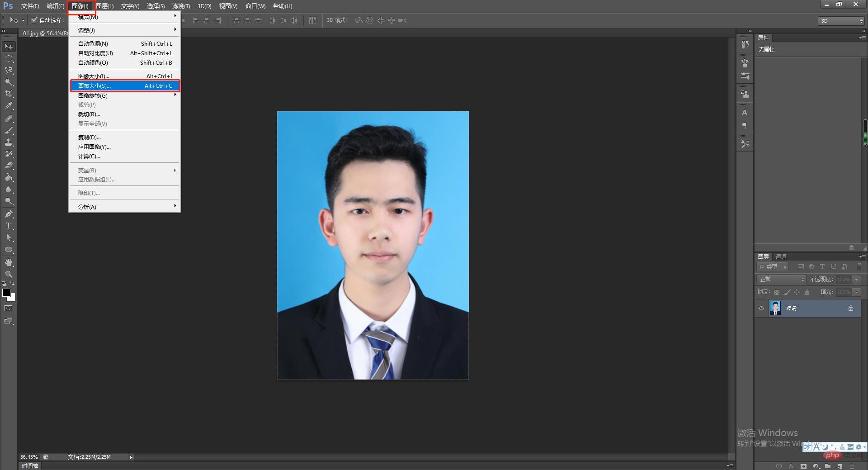Open the 正常 blend mode dropdown

781,280
